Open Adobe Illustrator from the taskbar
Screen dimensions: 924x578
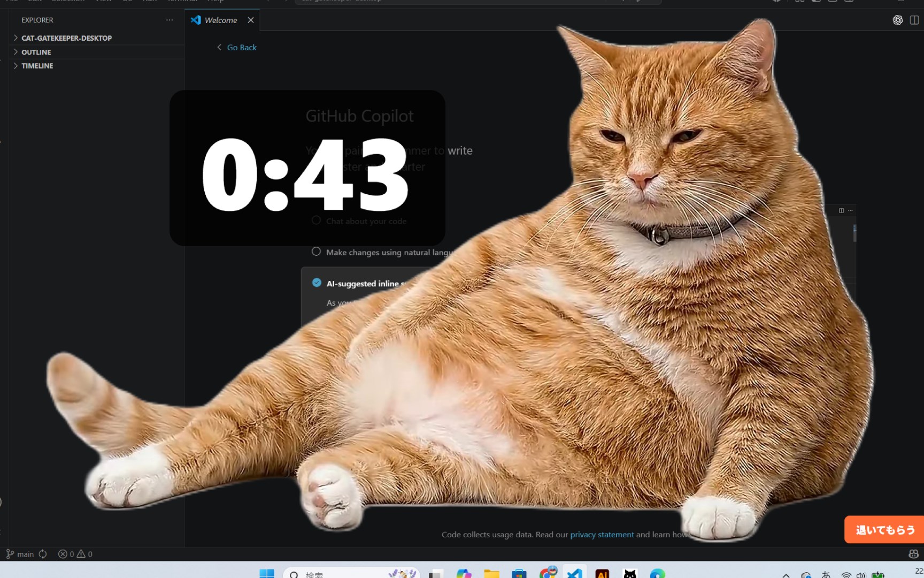[x=602, y=573]
